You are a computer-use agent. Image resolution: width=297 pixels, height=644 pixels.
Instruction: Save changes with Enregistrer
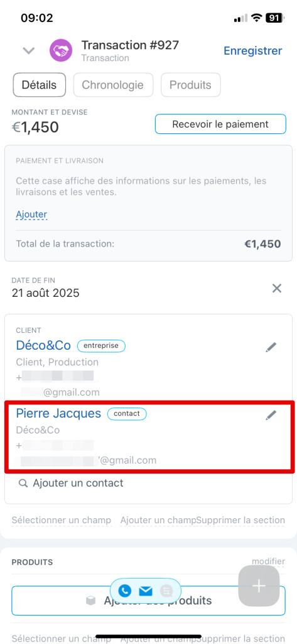click(252, 51)
